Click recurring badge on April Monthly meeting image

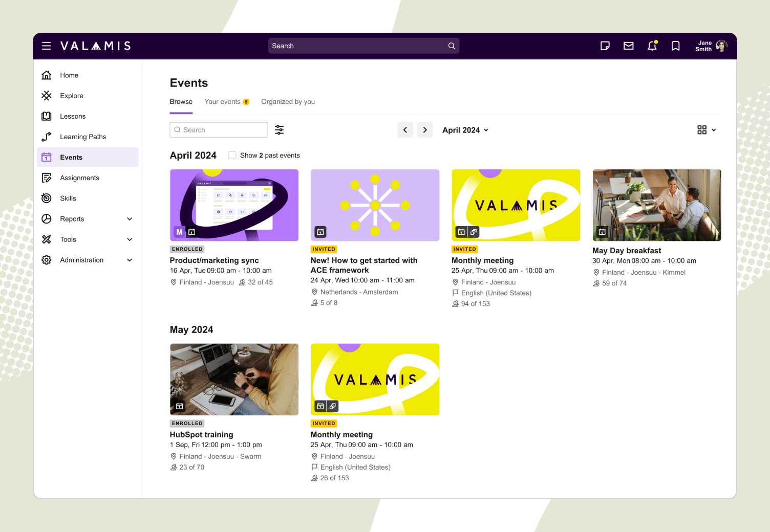click(x=474, y=232)
